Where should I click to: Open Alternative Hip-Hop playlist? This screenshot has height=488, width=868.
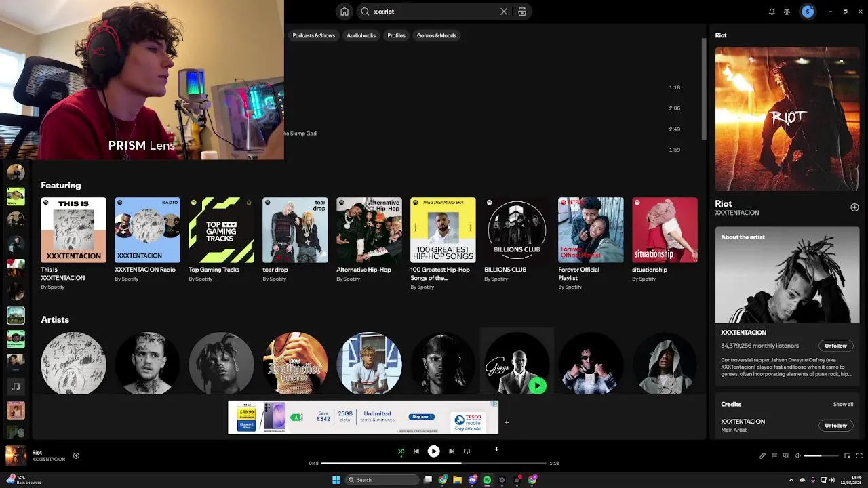(x=369, y=240)
